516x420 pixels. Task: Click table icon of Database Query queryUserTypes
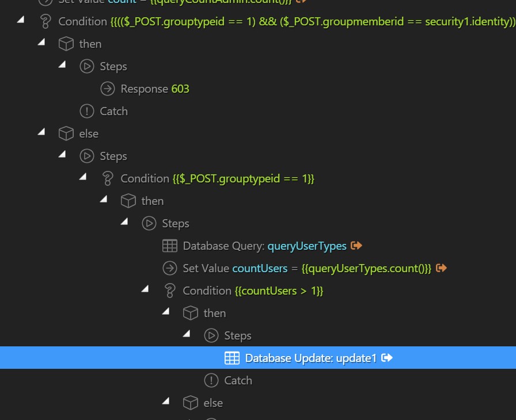(x=170, y=246)
